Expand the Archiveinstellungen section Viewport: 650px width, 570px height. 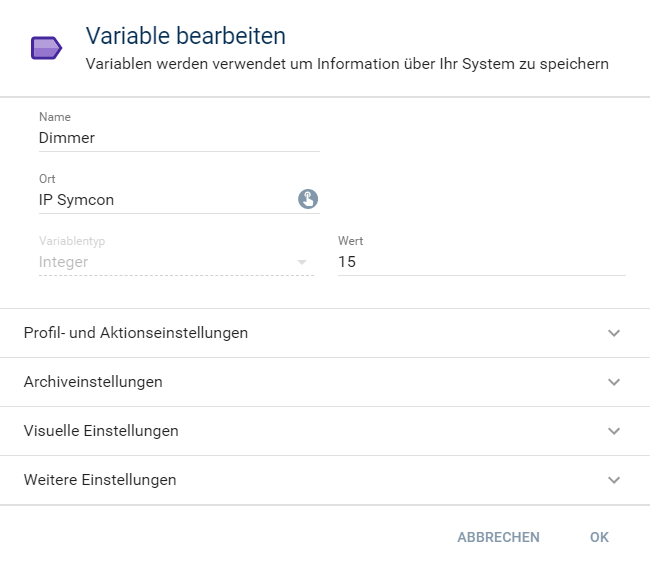325,382
